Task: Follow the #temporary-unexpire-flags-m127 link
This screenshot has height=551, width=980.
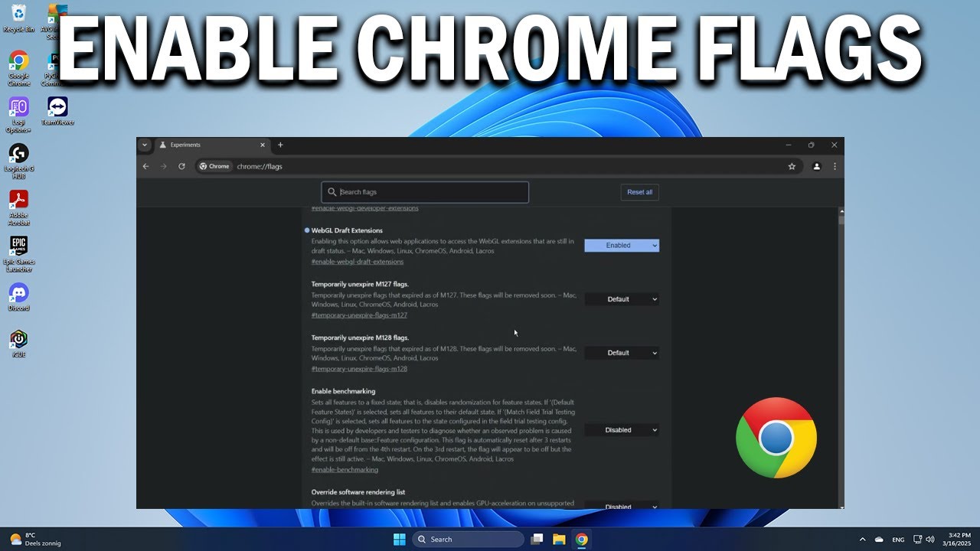Action: click(x=359, y=315)
